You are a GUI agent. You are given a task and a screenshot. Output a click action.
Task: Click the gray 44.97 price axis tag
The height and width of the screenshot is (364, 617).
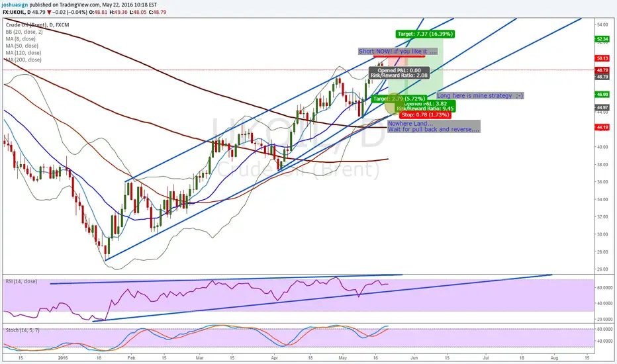(602, 107)
